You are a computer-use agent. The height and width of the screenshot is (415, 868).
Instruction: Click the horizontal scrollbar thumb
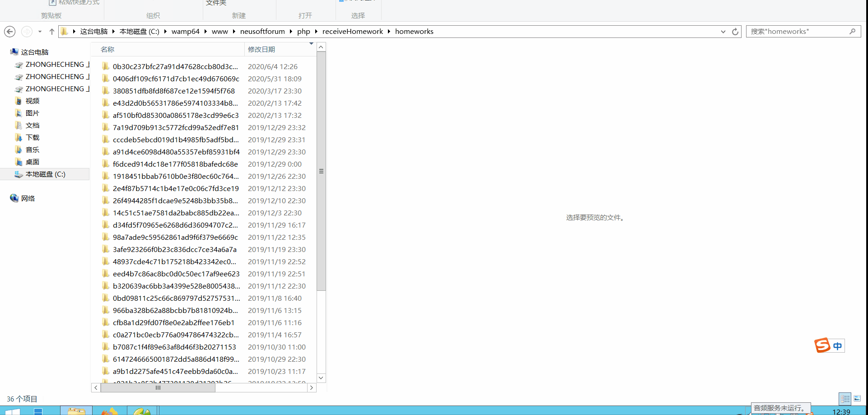[x=158, y=387]
